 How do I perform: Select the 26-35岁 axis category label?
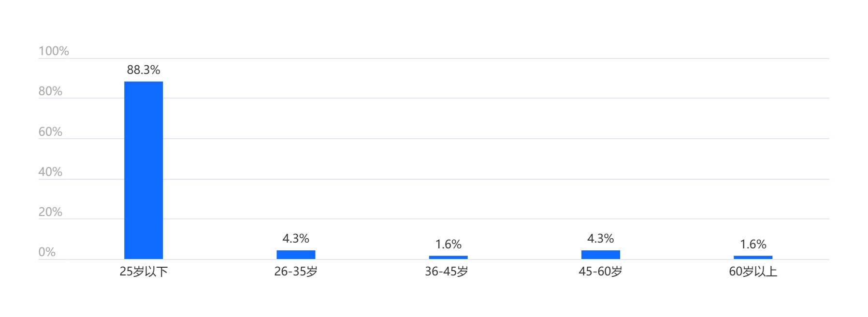pyautogui.click(x=296, y=272)
